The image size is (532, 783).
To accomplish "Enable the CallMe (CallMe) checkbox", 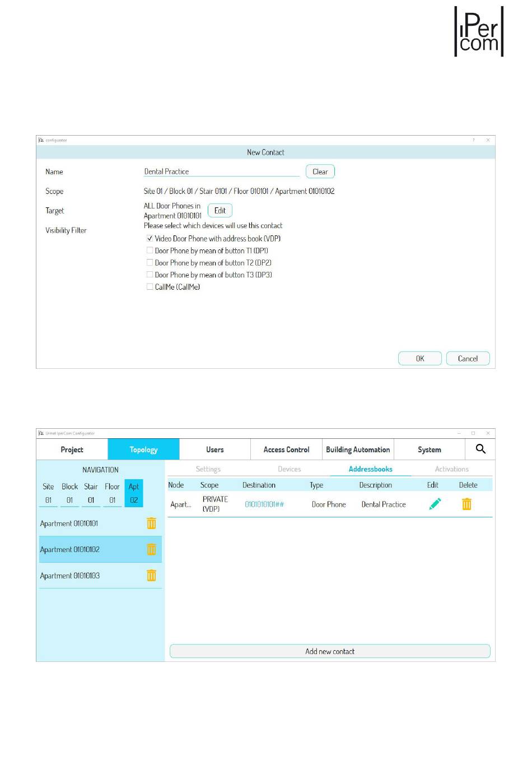I will coord(150,286).
